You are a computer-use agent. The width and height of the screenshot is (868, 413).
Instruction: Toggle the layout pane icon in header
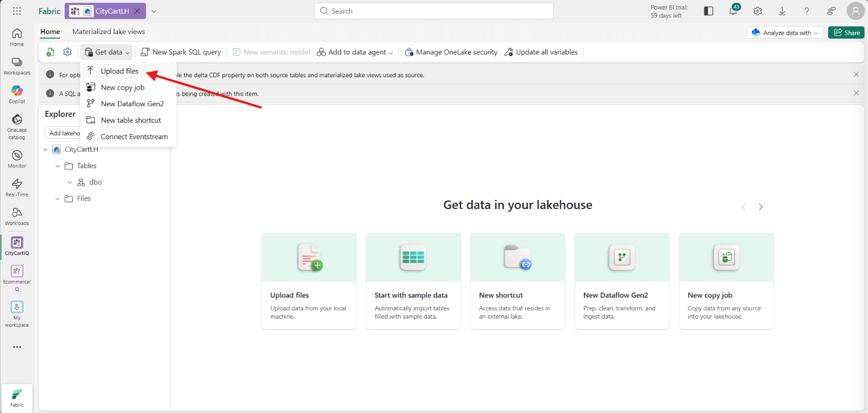click(x=708, y=11)
